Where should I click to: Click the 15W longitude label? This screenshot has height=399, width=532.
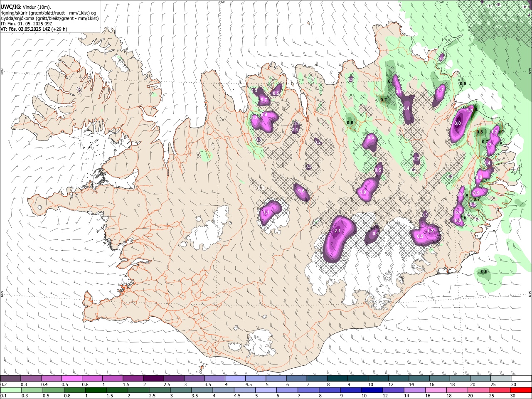[x=440, y=2]
